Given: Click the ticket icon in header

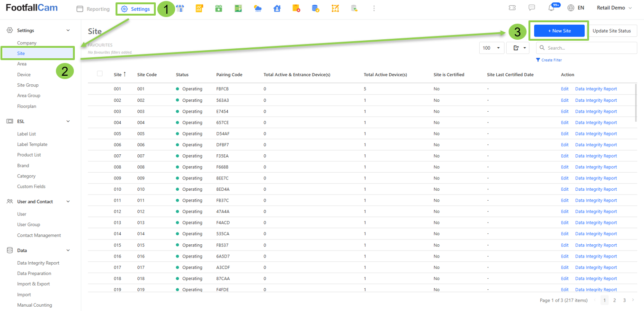Looking at the screenshot, I should click(x=512, y=8).
